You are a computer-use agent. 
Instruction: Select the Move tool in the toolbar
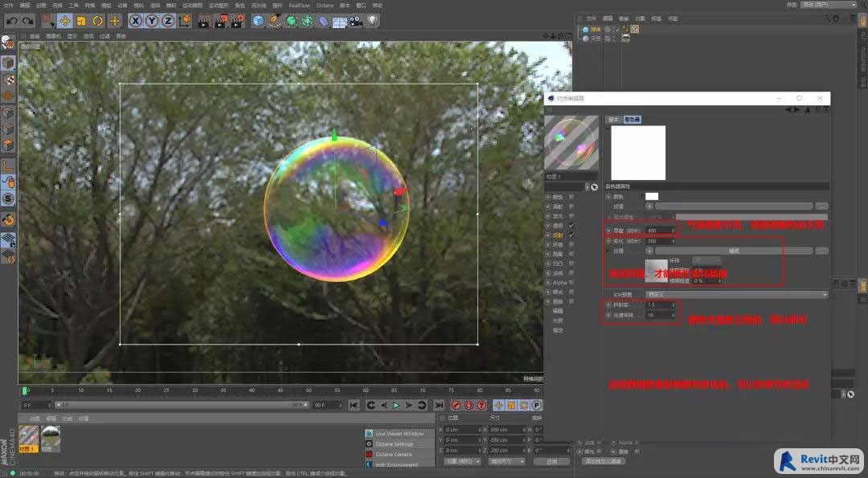tap(65, 21)
